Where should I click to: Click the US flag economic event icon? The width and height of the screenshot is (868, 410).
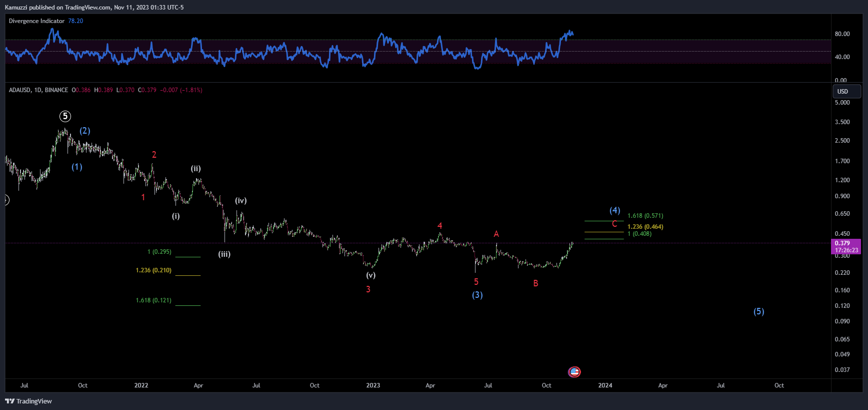(574, 372)
